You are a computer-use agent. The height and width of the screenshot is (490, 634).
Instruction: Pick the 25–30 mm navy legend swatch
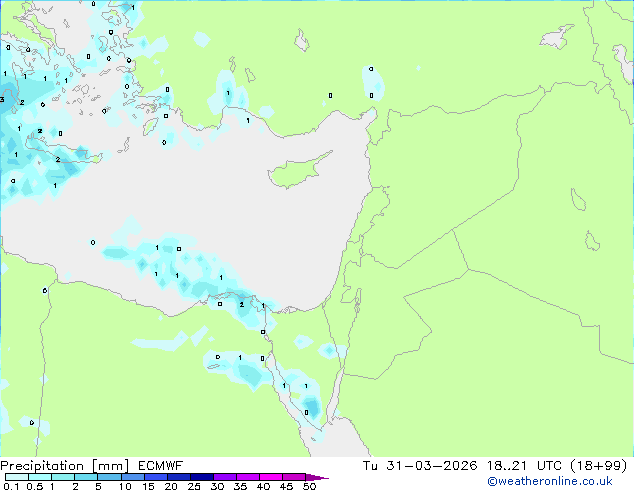[x=201, y=477]
